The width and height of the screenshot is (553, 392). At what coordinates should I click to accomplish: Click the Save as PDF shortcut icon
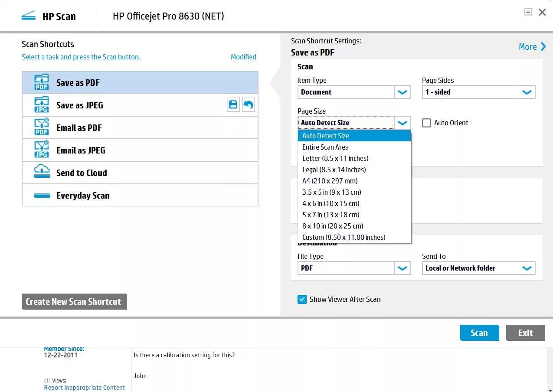pyautogui.click(x=42, y=82)
